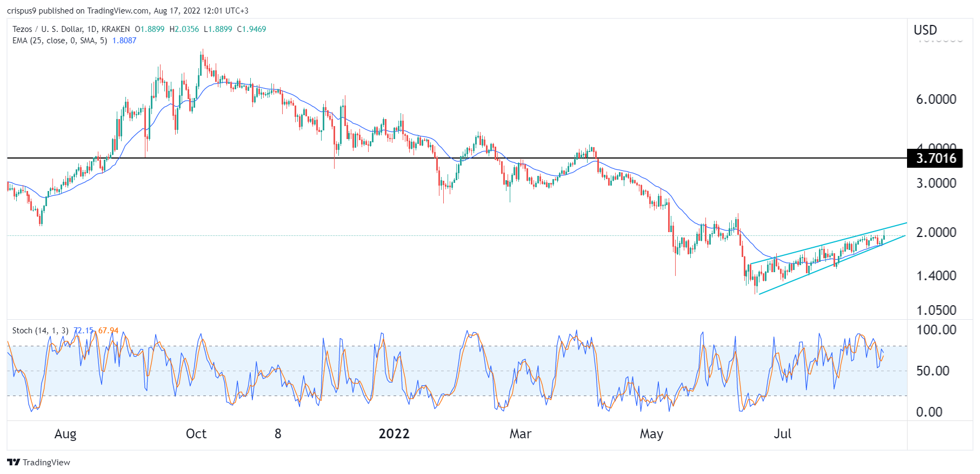Click the 2.0000 price axis label
The height and width of the screenshot is (474, 980).
pos(936,232)
